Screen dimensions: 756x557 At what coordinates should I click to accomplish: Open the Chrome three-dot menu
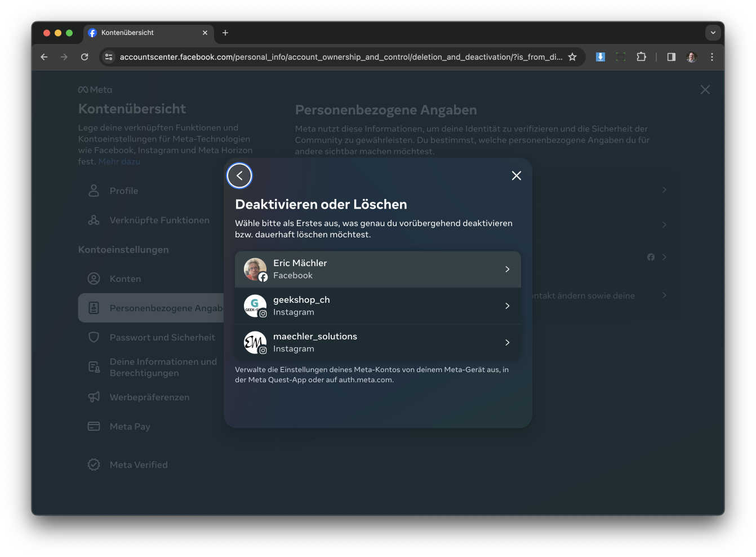tap(712, 57)
